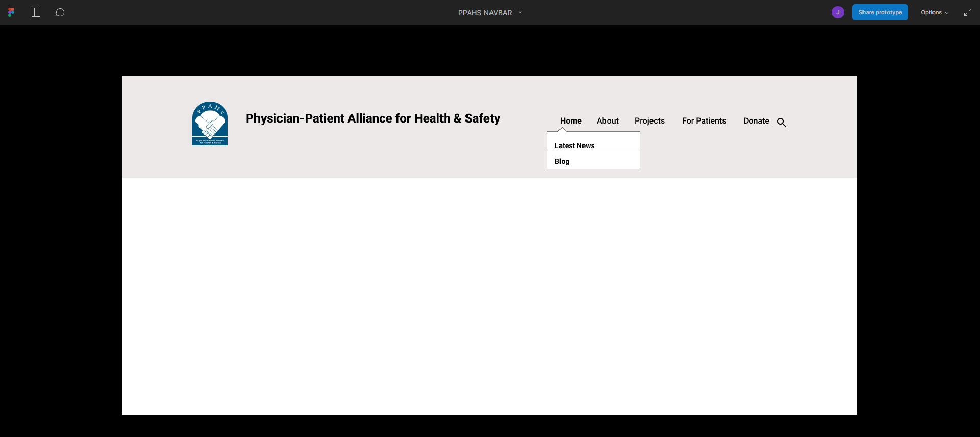Open the Figma main menu logo

click(11, 12)
